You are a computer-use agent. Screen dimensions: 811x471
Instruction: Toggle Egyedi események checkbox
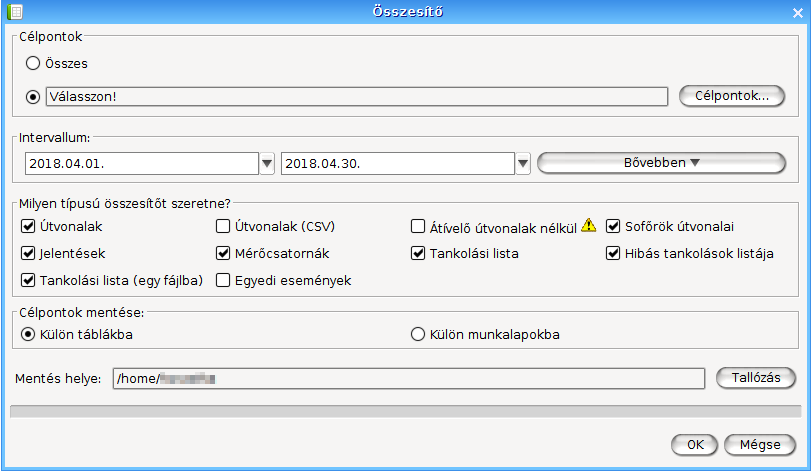tap(224, 281)
